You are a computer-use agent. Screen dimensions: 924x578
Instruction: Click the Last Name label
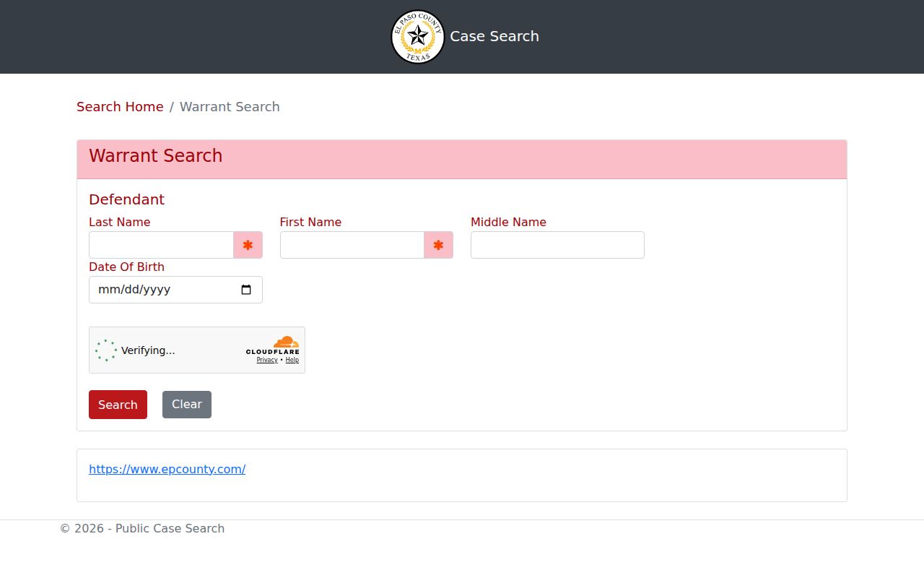pyautogui.click(x=120, y=222)
